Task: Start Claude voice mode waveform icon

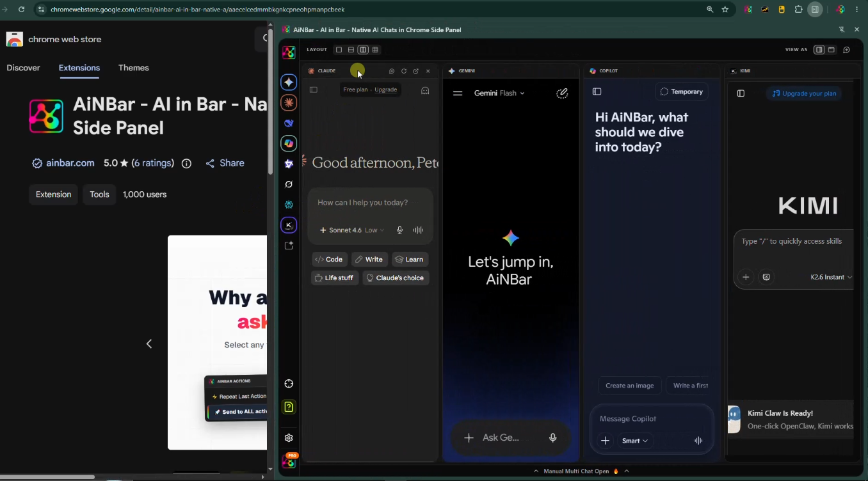Action: (418, 230)
